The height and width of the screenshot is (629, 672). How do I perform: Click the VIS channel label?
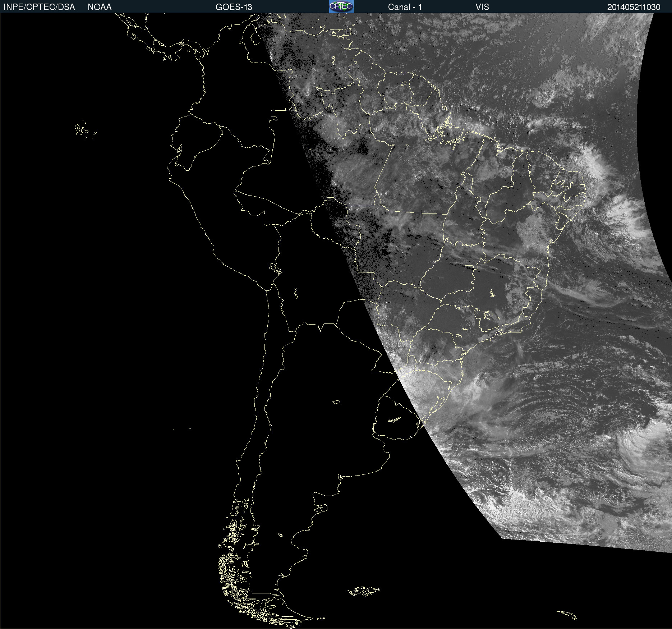482,7
